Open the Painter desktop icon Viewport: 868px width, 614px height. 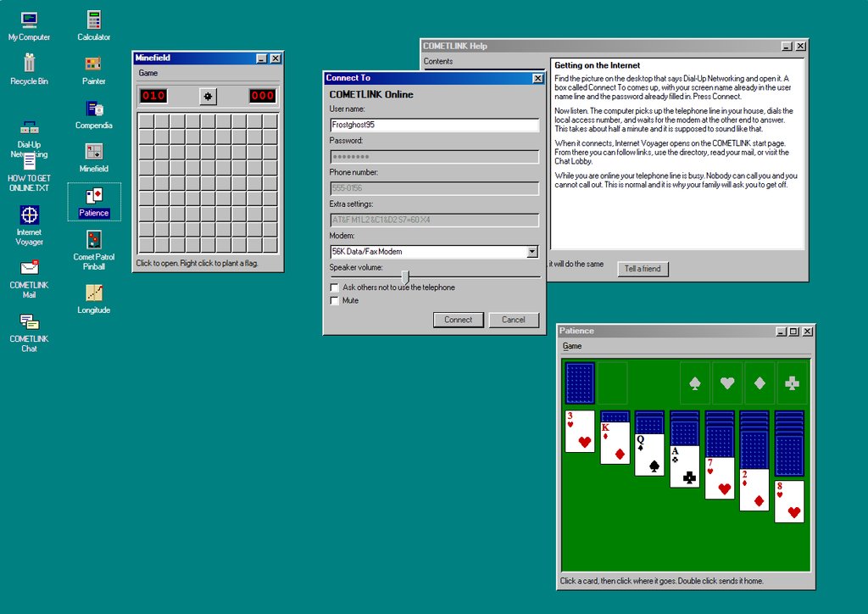93,70
